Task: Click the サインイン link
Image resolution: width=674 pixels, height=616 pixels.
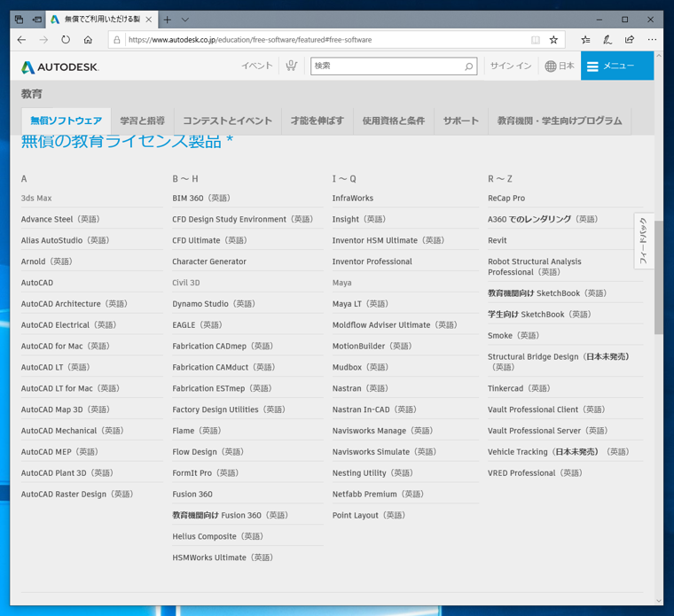Action: tap(511, 66)
